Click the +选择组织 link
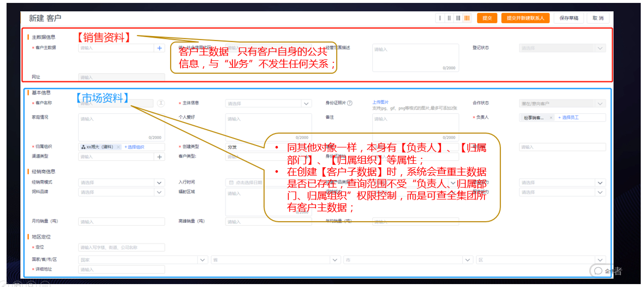The height and width of the screenshot is (287, 644). click(x=134, y=147)
